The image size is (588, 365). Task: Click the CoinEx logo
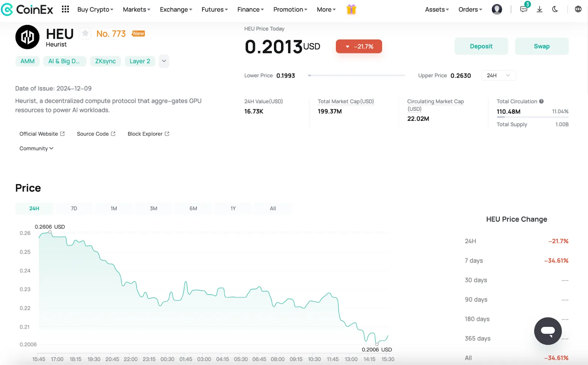tap(27, 10)
